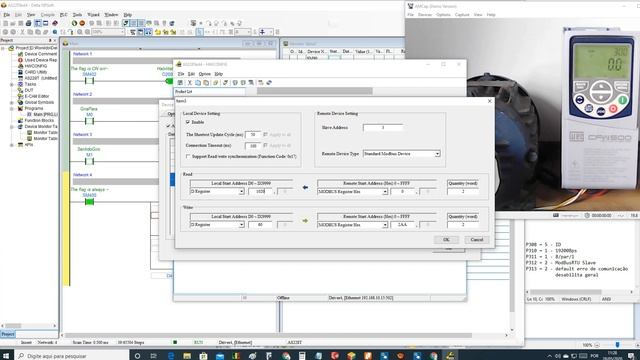Click the Cortana circle icon on taskbar
Viewport: 640px width, 360px height.
(x=137, y=356)
